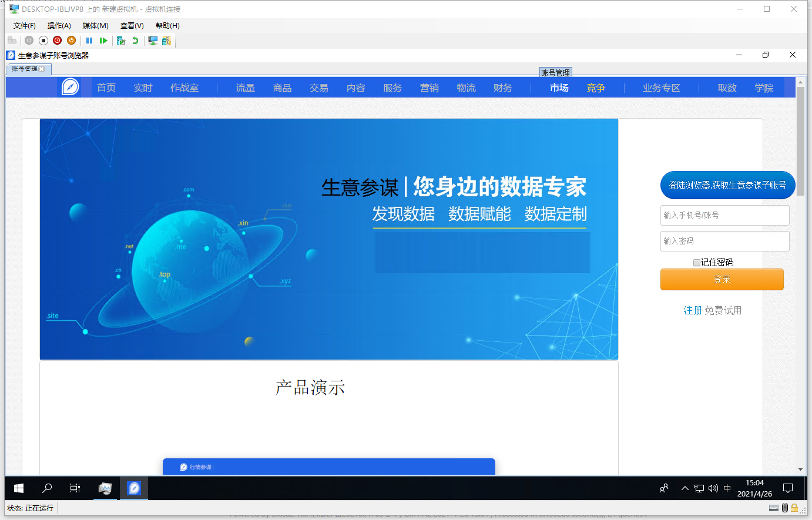The width and height of the screenshot is (812, 520).
Task: Open the 服务 nav item
Action: [x=392, y=88]
